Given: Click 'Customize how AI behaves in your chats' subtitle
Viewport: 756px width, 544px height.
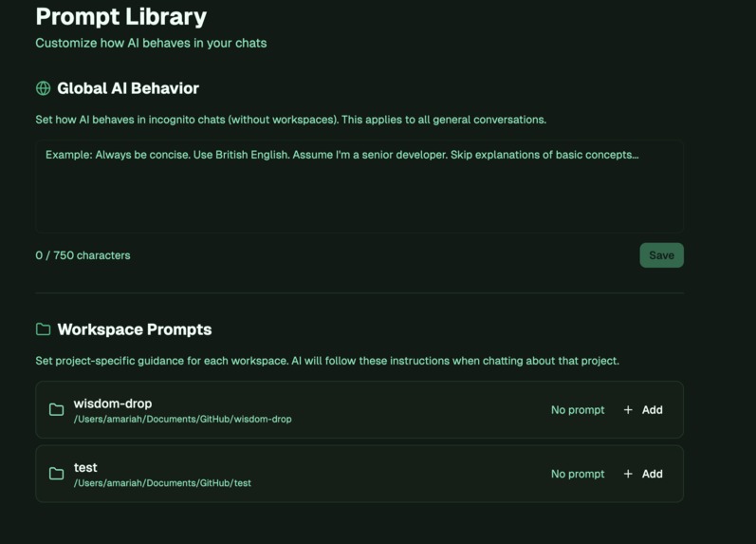Looking at the screenshot, I should coord(151,43).
